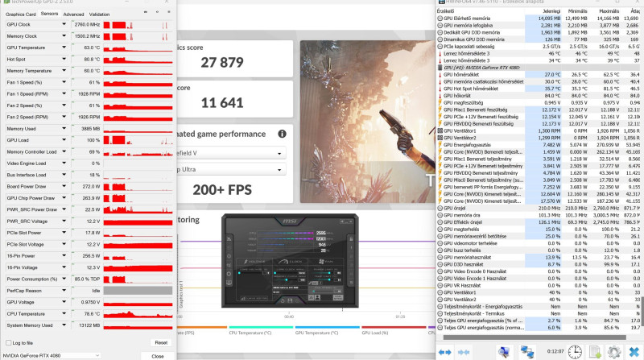644x360 pixels.
Task: Open Board Power Draw sensor dropdown arrow
Action: [64, 186]
